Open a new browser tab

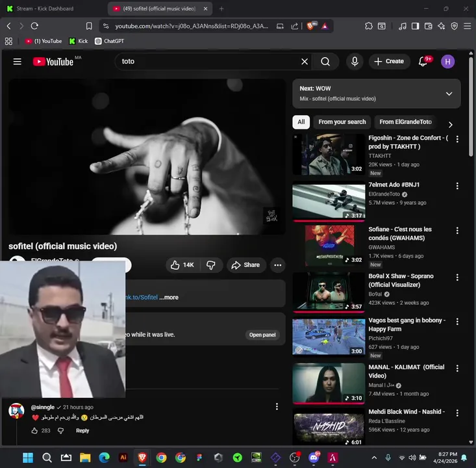pos(221,9)
